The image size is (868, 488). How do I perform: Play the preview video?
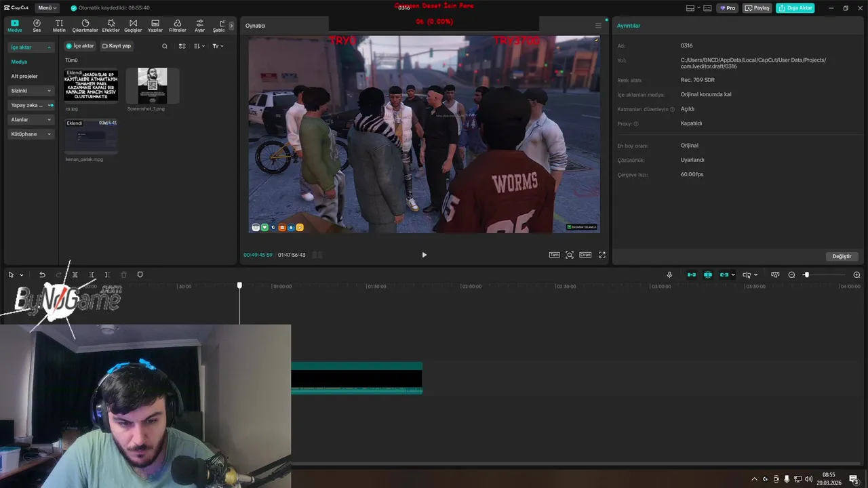[425, 255]
